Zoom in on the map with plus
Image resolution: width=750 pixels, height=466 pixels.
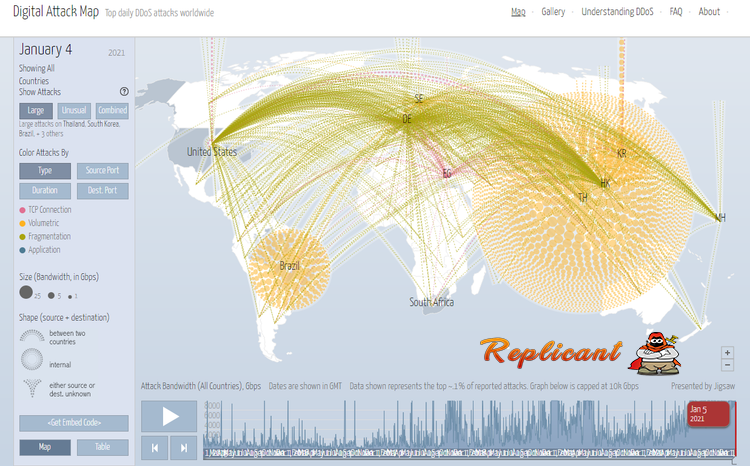tap(727, 353)
